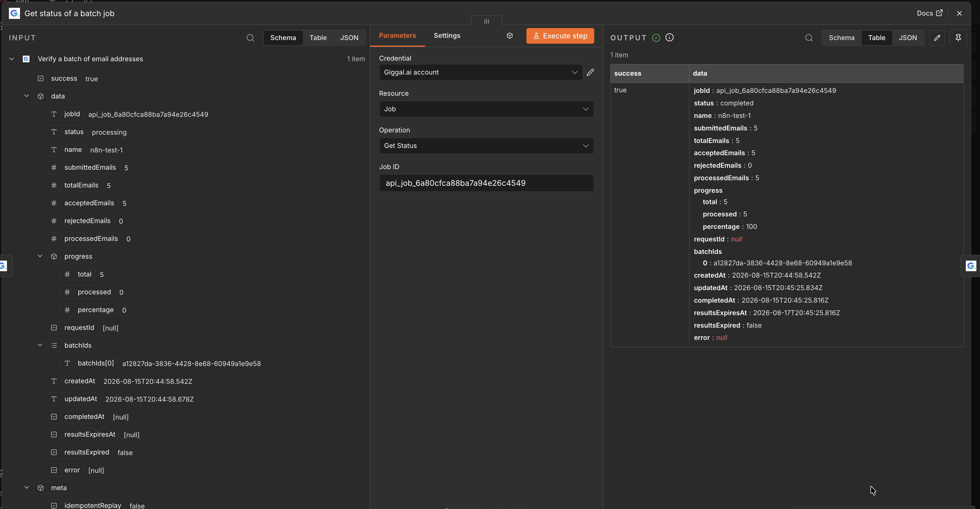
Task: Open the Credential dropdown Giggal.ai account
Action: (x=481, y=72)
